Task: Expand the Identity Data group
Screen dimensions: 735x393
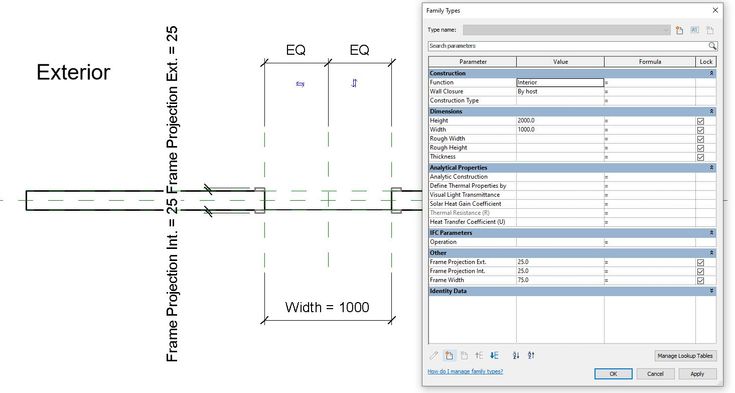Action: [711, 291]
